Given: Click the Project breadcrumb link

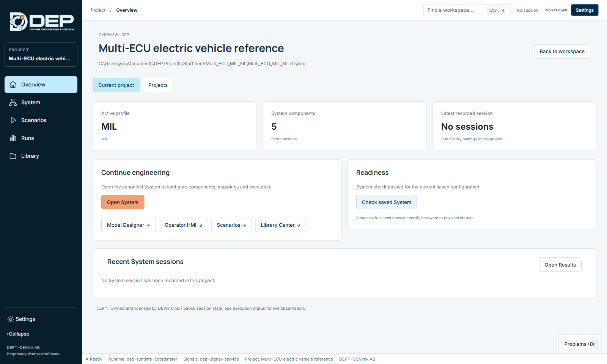Looking at the screenshot, I should tap(98, 10).
